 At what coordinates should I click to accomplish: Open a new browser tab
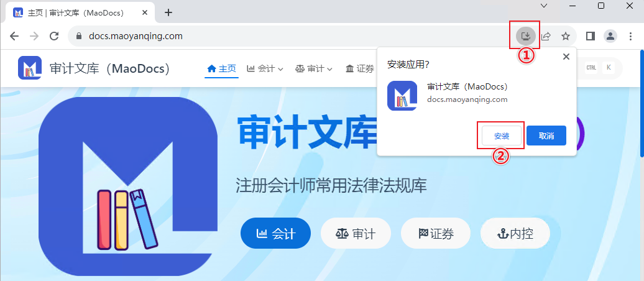click(168, 12)
